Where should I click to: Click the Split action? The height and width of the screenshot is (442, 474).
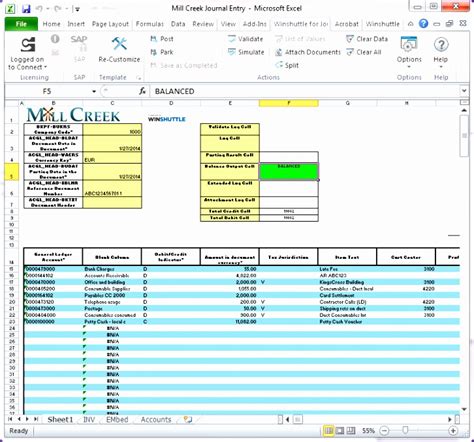(287, 65)
